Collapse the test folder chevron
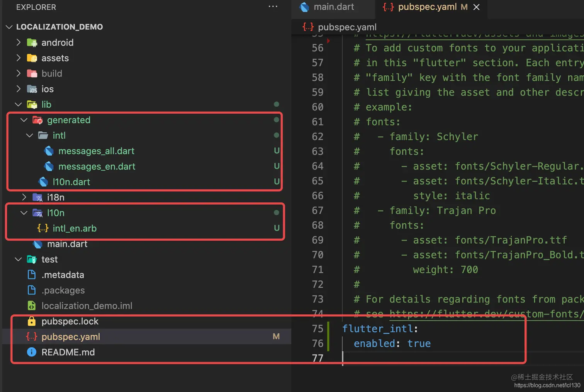Screen dimensions: 584x392 point(18,260)
